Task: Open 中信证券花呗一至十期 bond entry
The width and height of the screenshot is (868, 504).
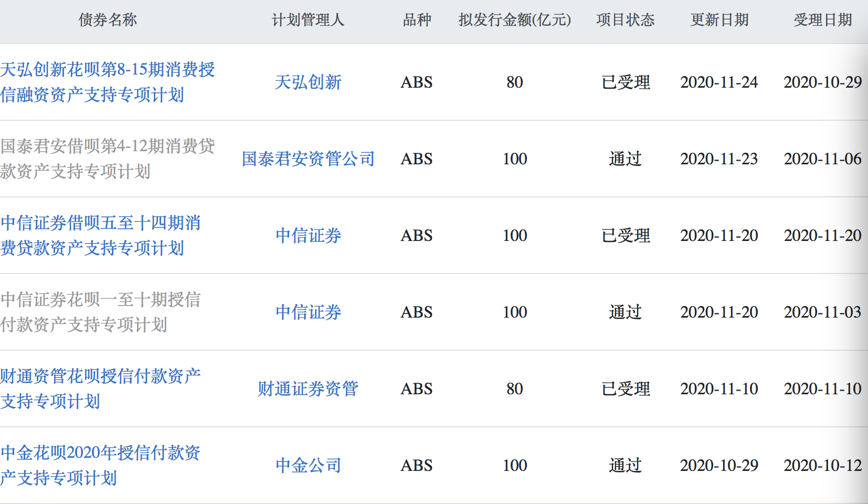Action: (101, 312)
